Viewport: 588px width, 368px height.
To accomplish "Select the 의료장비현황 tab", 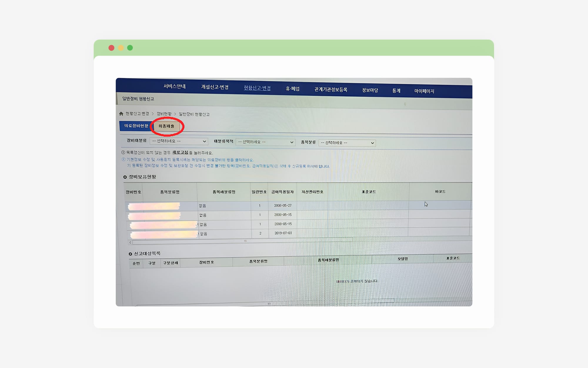I will coord(136,126).
